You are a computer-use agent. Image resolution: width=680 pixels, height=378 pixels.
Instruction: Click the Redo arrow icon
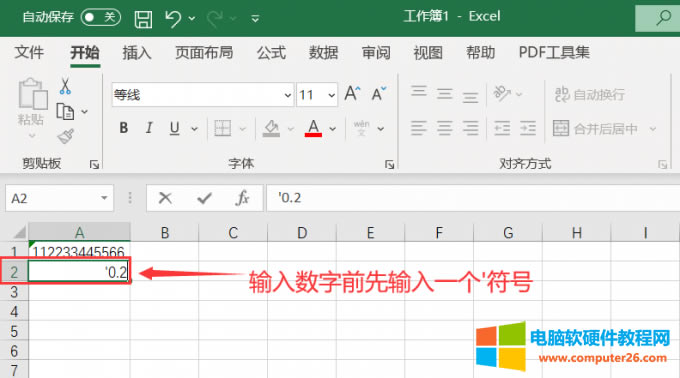215,19
